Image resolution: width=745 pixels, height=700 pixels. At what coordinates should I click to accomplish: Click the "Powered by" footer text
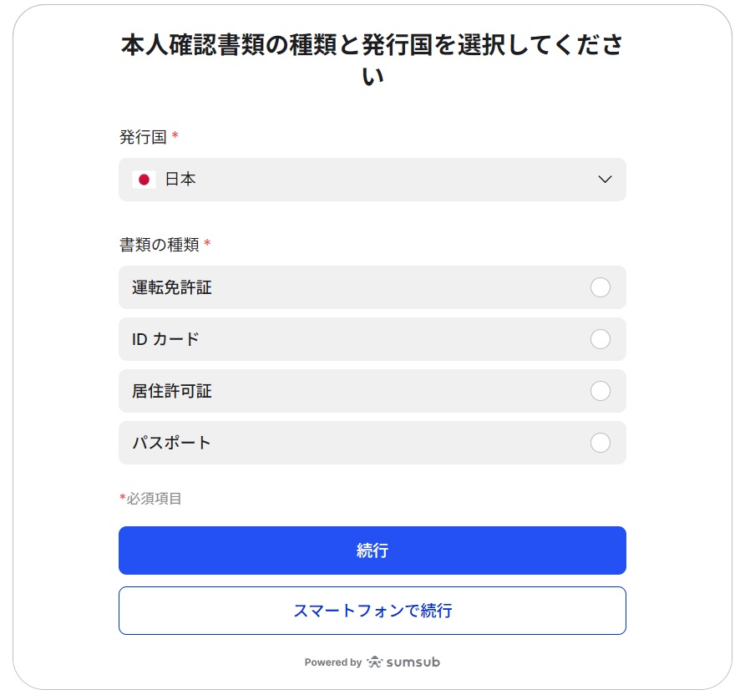[x=332, y=662]
